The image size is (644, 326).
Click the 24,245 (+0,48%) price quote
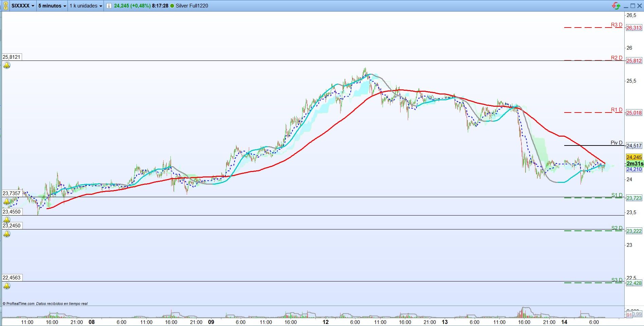pos(132,6)
